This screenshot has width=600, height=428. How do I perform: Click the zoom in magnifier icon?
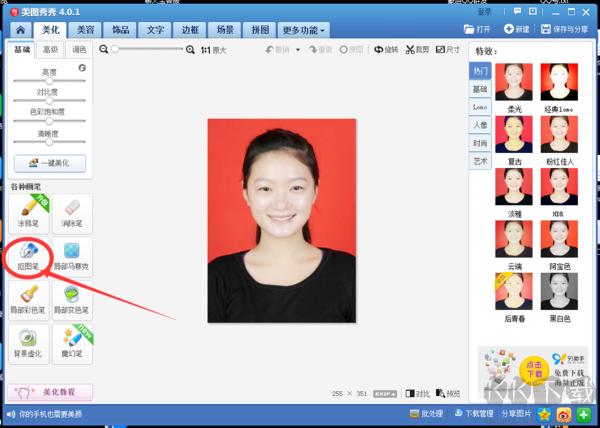tap(190, 50)
